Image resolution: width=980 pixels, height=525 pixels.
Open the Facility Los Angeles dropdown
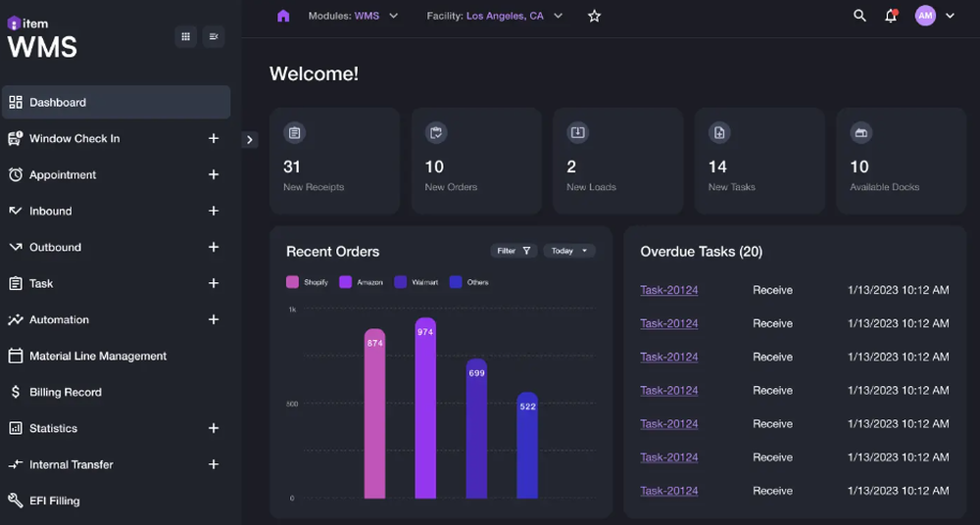(x=495, y=16)
